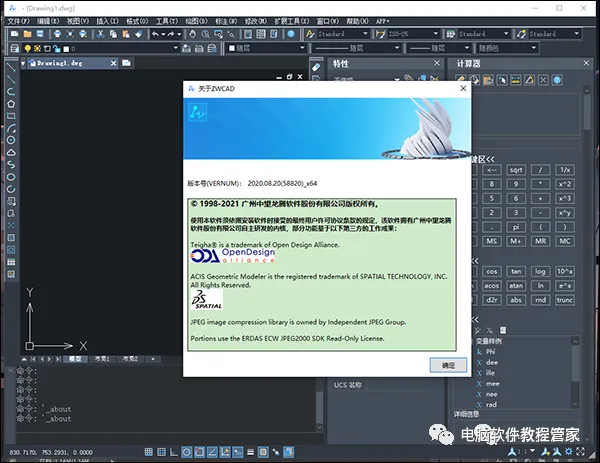Open the text style Standard dropdown
This screenshot has width=600, height=463.
tap(342, 34)
